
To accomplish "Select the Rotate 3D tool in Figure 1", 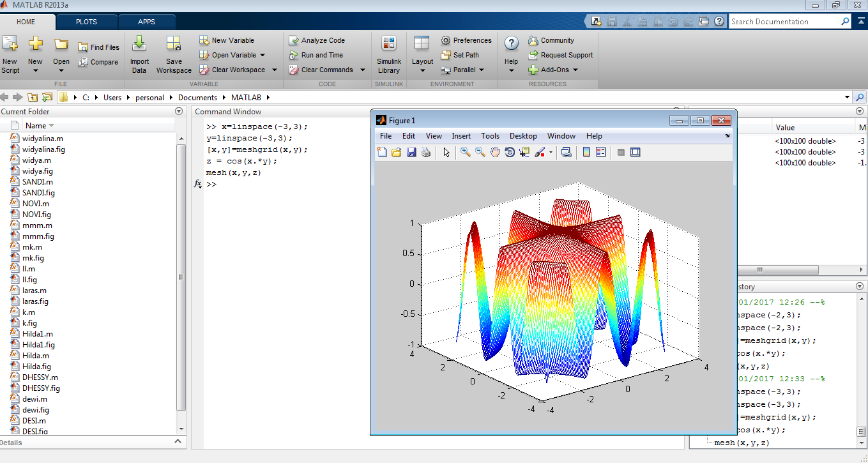I will 510,152.
